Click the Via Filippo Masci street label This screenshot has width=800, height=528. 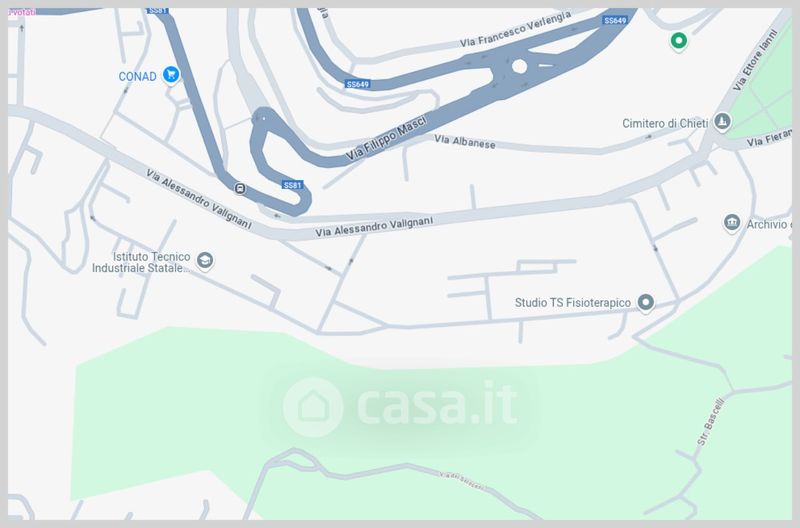pos(386,138)
